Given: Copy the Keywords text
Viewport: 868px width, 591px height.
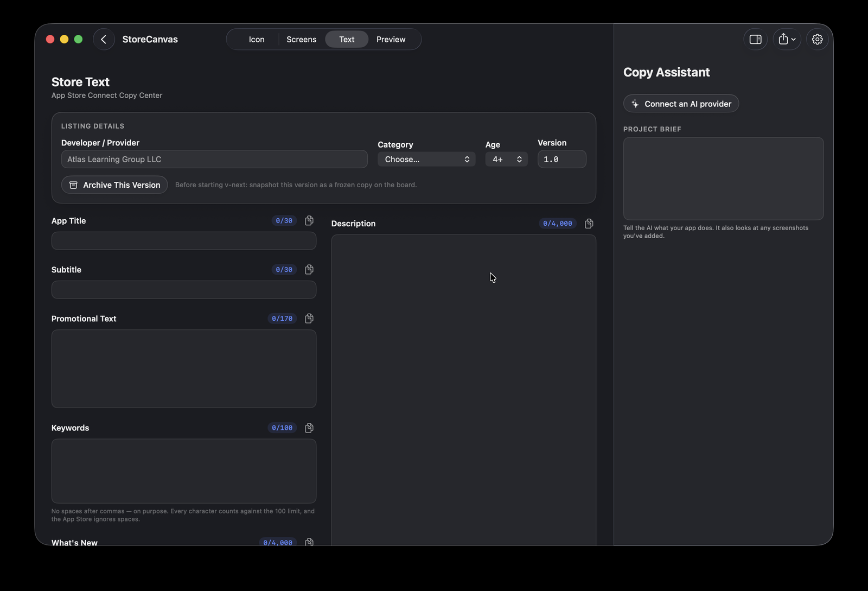Looking at the screenshot, I should (309, 428).
